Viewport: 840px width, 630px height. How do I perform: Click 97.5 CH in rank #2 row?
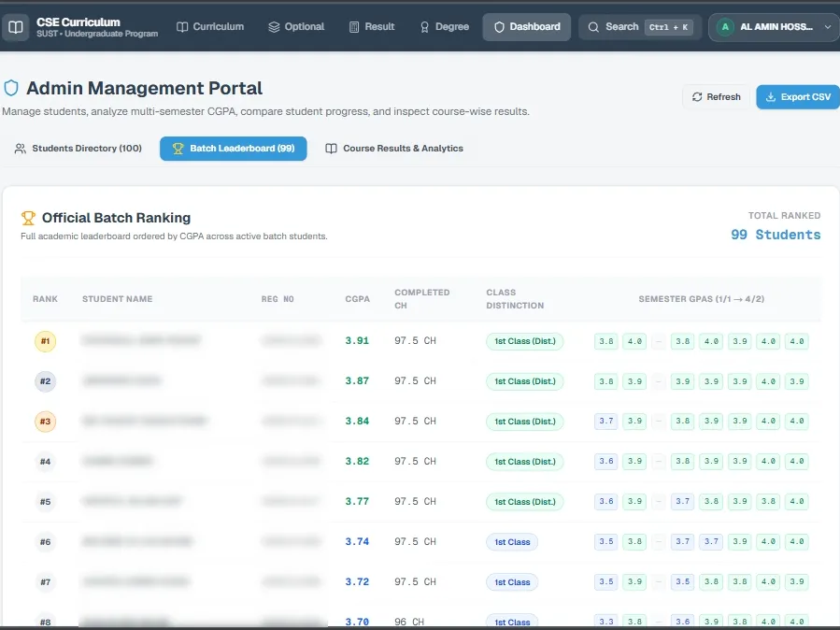415,380
